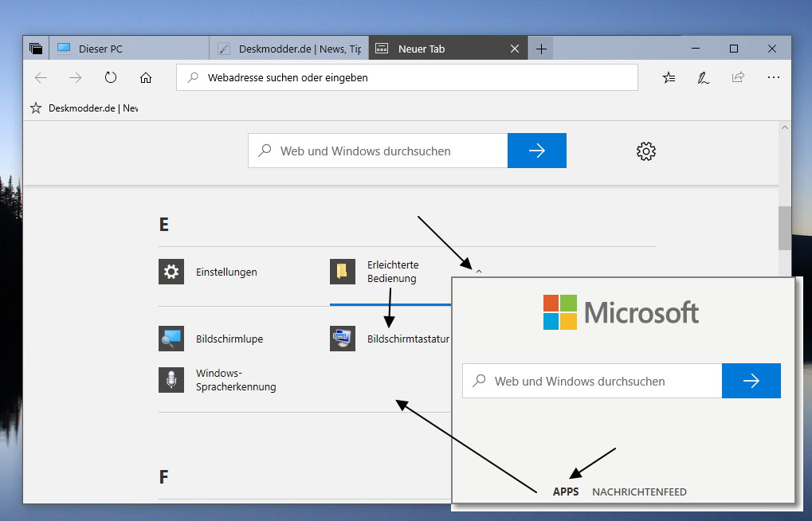This screenshot has width=812, height=521.
Task: Click the Erleichterte Bedienung label
Action: [x=393, y=272]
